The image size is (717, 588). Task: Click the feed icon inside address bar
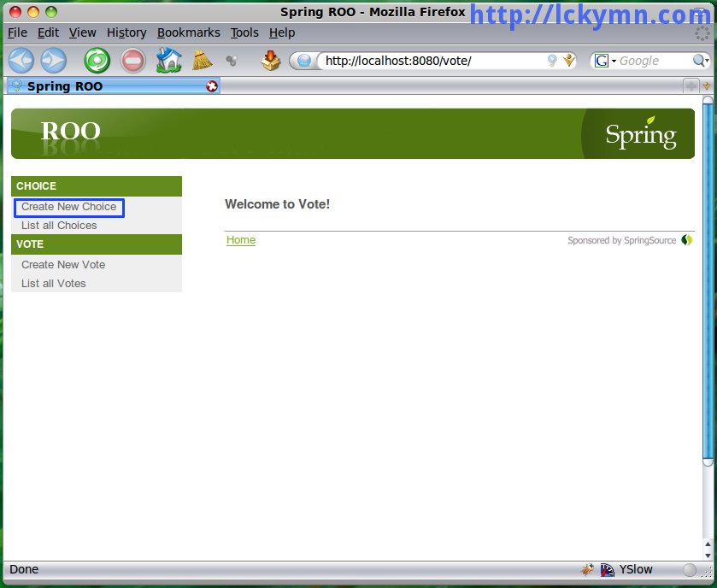tap(552, 61)
